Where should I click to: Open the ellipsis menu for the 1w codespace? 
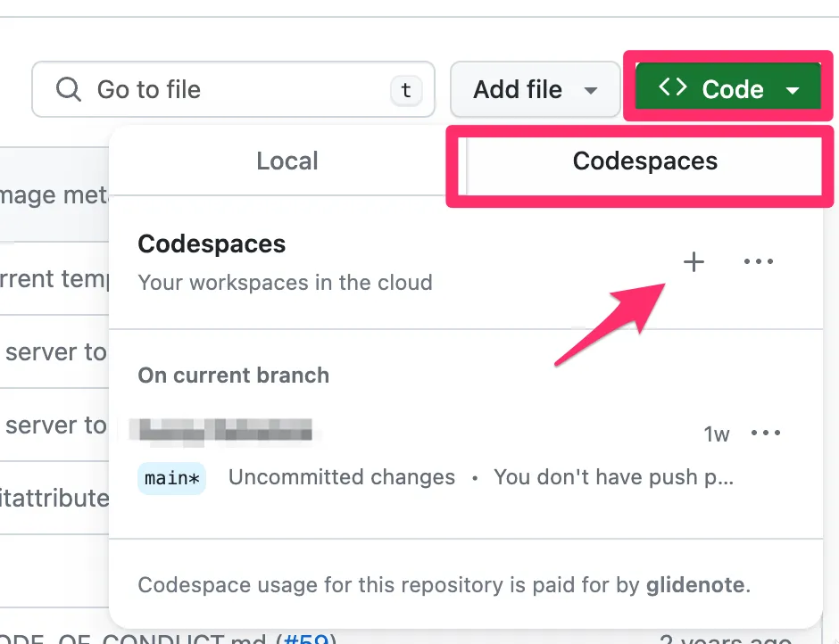(766, 433)
